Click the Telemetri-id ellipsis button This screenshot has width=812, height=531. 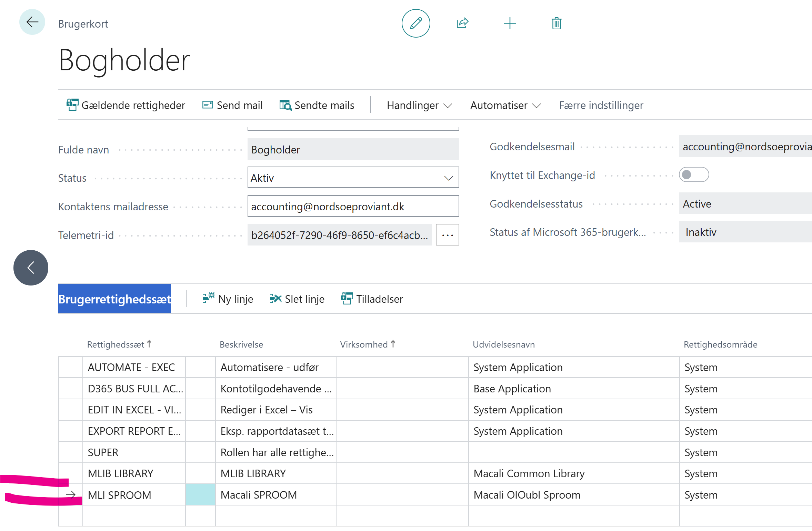point(447,235)
